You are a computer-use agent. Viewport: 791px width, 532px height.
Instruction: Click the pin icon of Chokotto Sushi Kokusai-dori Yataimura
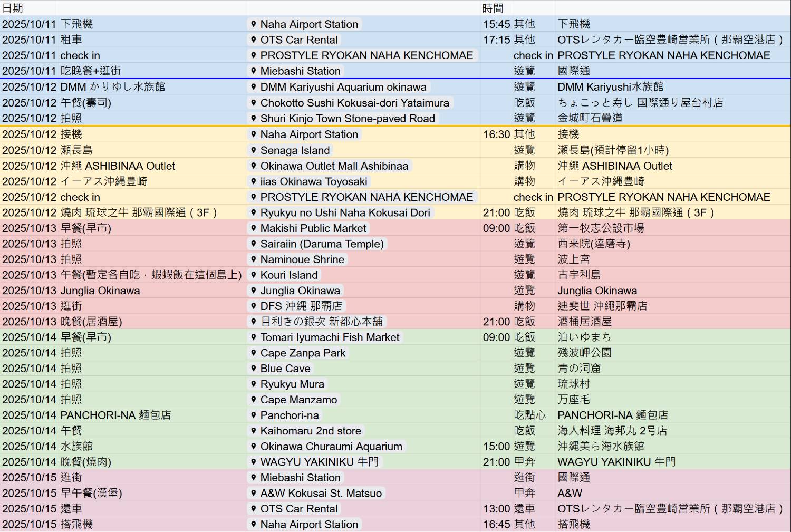254,102
